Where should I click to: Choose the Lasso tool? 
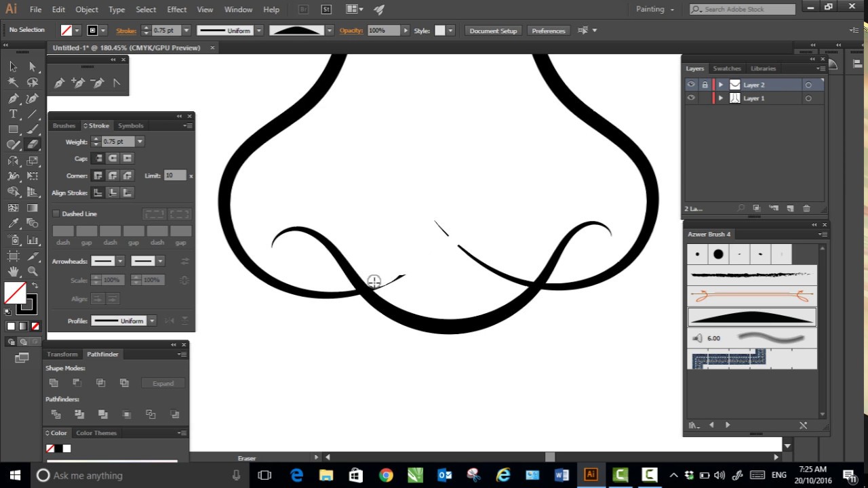click(33, 82)
